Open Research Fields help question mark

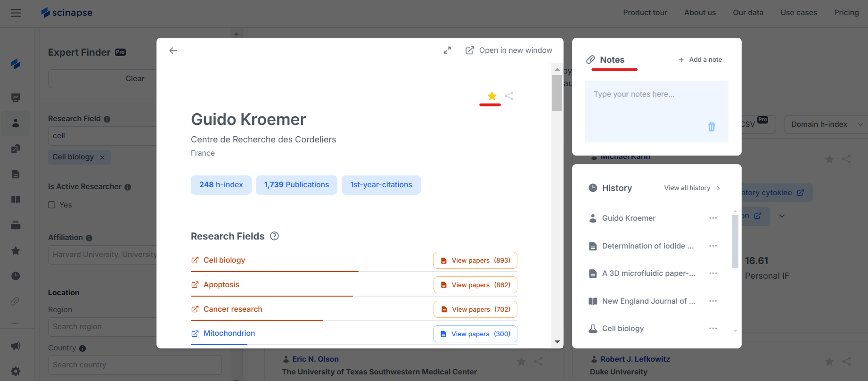tap(274, 236)
